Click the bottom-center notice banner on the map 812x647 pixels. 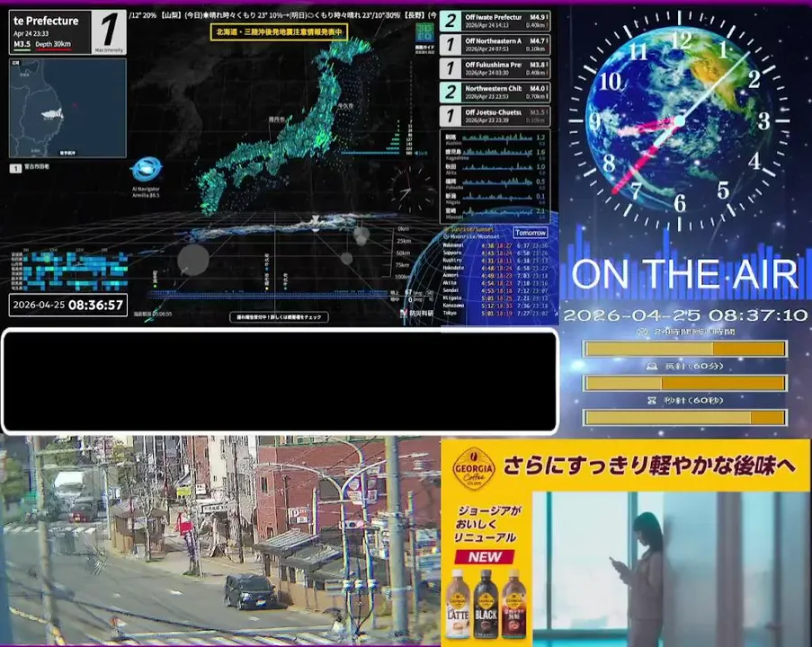(279, 317)
